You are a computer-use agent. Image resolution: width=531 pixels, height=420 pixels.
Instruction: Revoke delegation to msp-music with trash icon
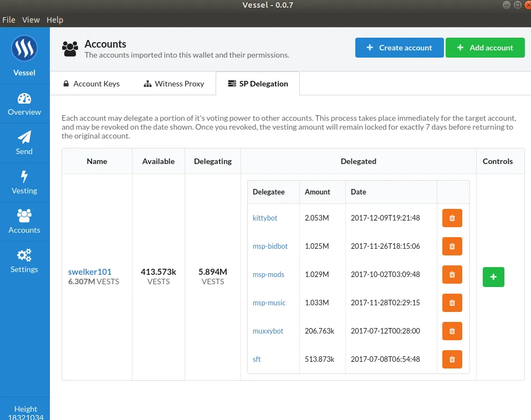click(452, 303)
